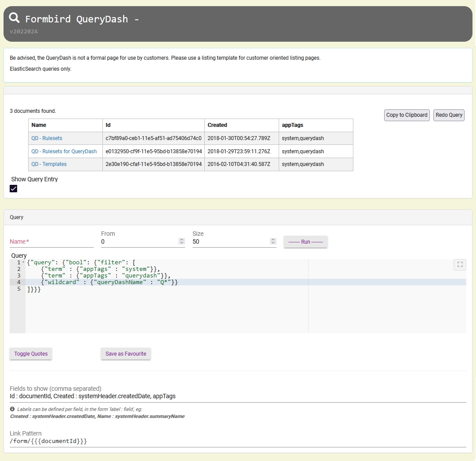
Task: Click the magnifying glass icon in the QueryDash header
Action: pyautogui.click(x=14, y=18)
